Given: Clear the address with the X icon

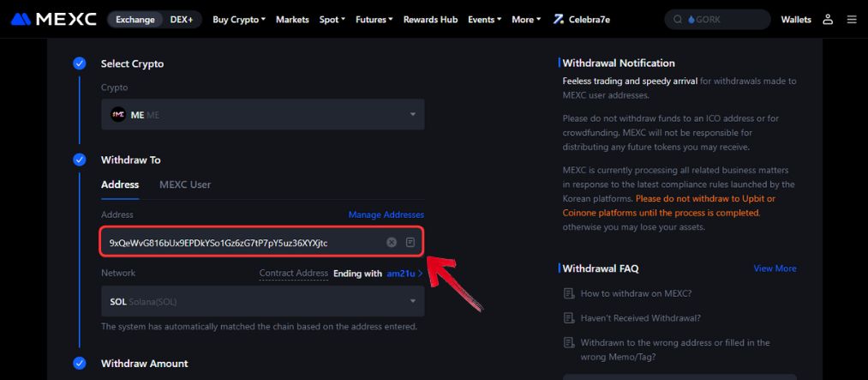Looking at the screenshot, I should tap(392, 242).
